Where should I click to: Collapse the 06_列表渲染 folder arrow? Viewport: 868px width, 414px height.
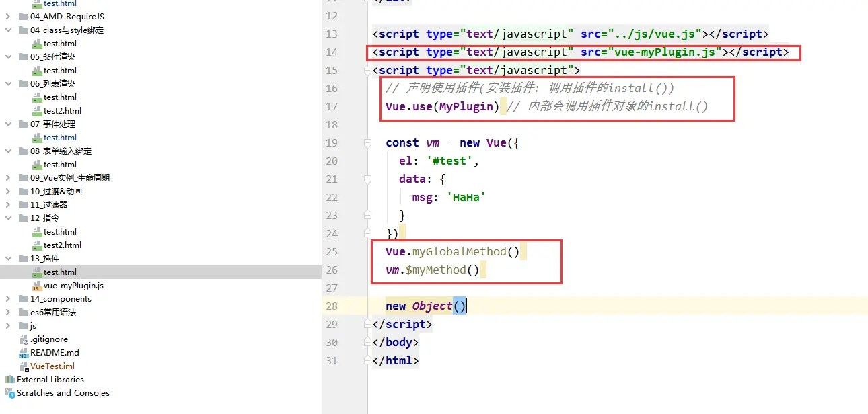pyautogui.click(x=8, y=84)
